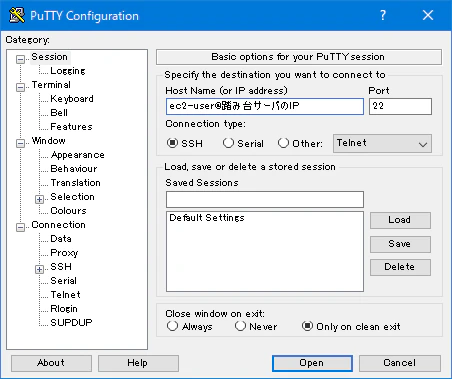Open the Rlogin settings category

pos(64,309)
